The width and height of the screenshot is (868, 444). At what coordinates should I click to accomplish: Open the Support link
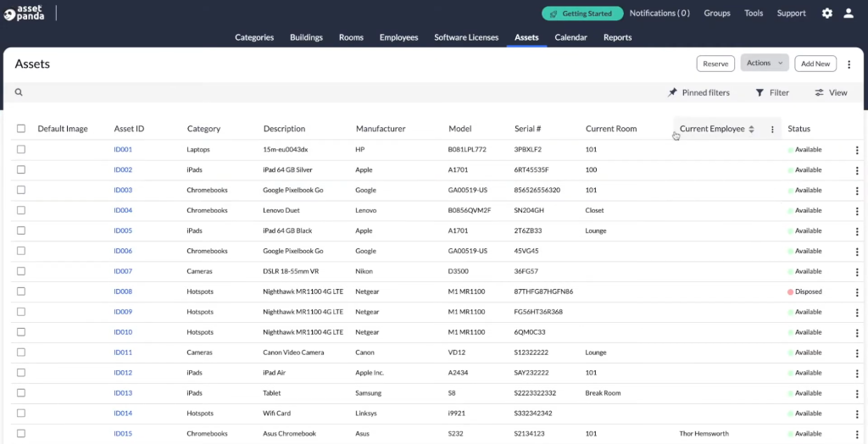tap(791, 14)
